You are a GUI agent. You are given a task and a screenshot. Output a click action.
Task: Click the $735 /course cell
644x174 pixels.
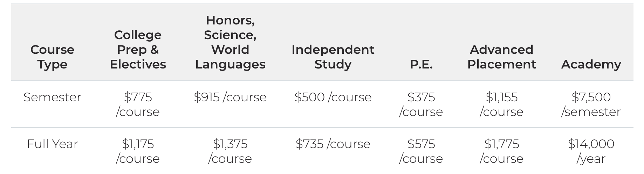333,144
